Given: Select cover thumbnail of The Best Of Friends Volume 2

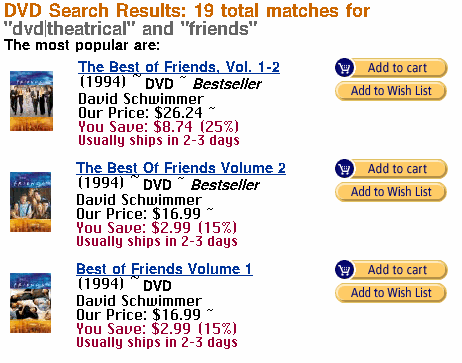Looking at the screenshot, I should (30, 202).
